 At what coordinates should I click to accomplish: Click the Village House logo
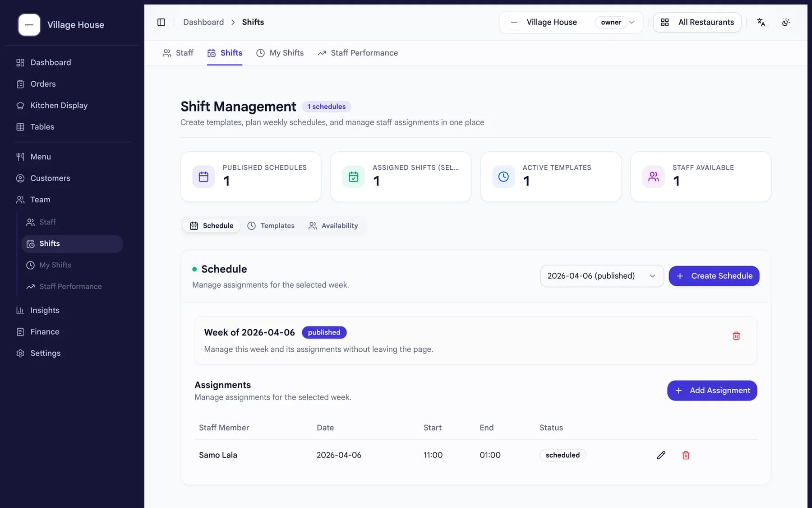point(29,25)
